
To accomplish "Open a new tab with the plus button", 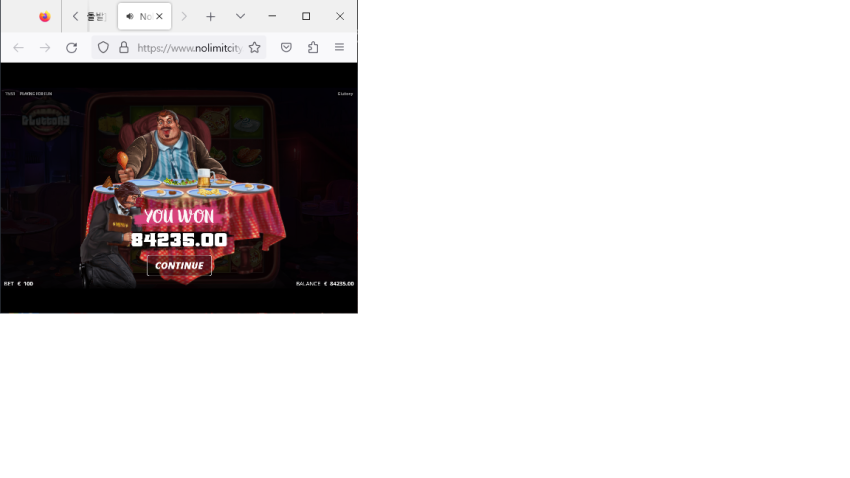I will coord(210,17).
